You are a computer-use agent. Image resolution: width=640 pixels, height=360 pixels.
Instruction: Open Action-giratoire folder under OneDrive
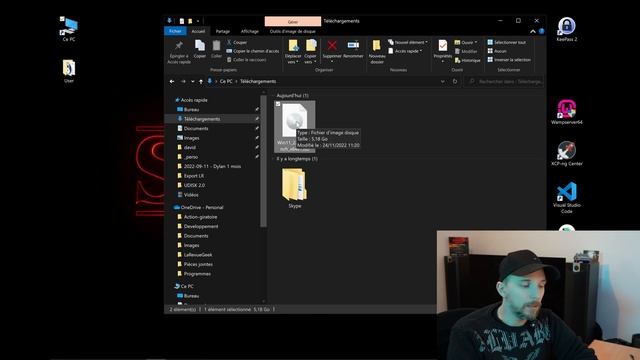coord(200,217)
